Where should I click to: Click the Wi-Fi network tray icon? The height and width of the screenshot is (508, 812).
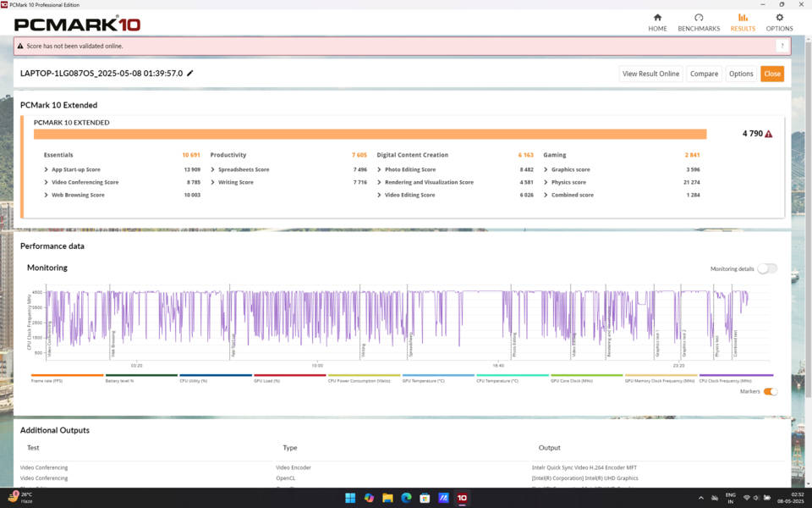(746, 498)
